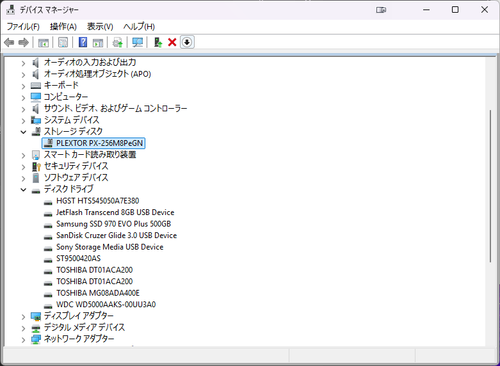Open the 操作(A) menu
The image size is (500, 366).
click(x=63, y=26)
